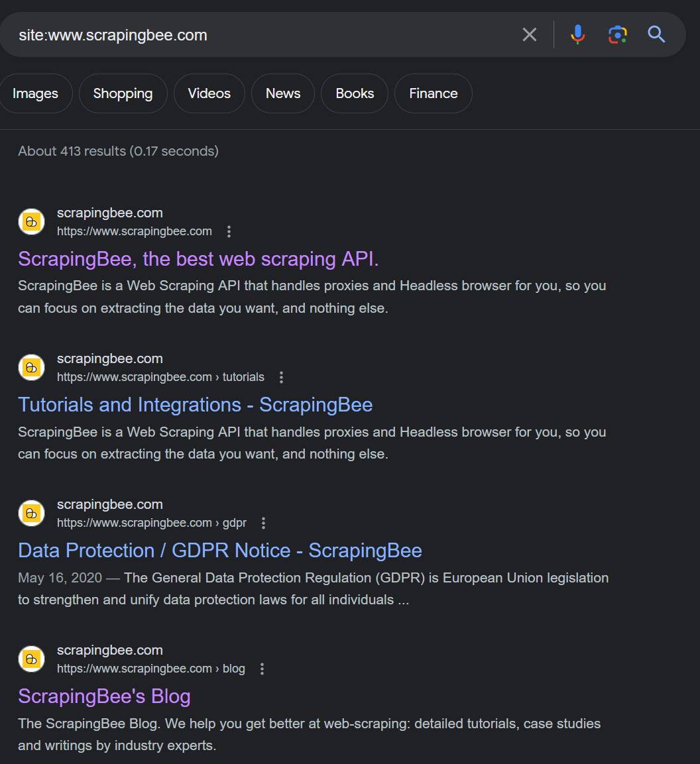Open the Tutorials and Integrations result
This screenshot has width=700, height=764.
tap(196, 404)
